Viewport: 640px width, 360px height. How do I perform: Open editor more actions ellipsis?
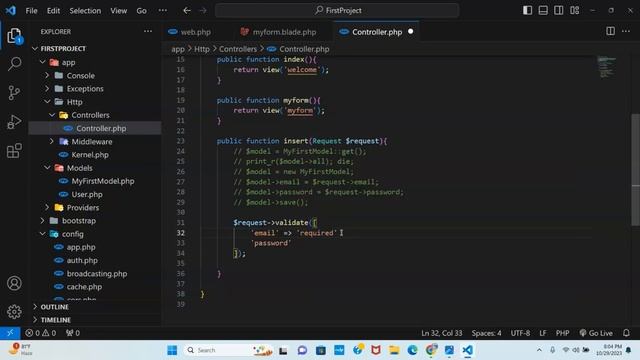(x=626, y=31)
